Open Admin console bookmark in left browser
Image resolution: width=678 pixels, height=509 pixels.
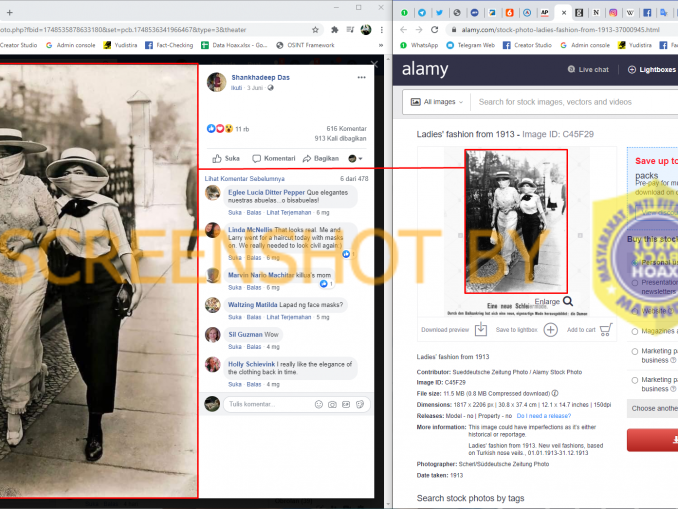(x=70, y=45)
